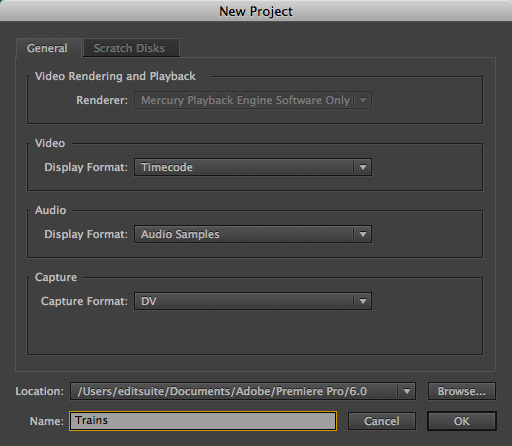This screenshot has width=512, height=446.
Task: Click the New Project title bar
Action: [x=256, y=11]
